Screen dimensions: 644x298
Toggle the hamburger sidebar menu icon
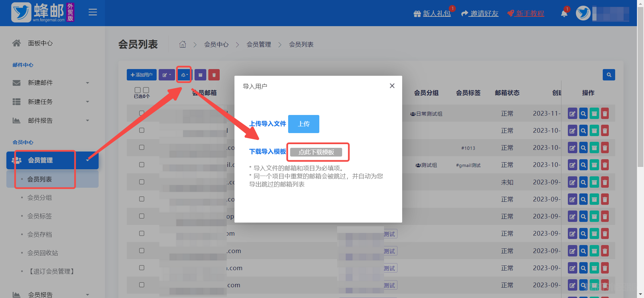pyautogui.click(x=93, y=12)
